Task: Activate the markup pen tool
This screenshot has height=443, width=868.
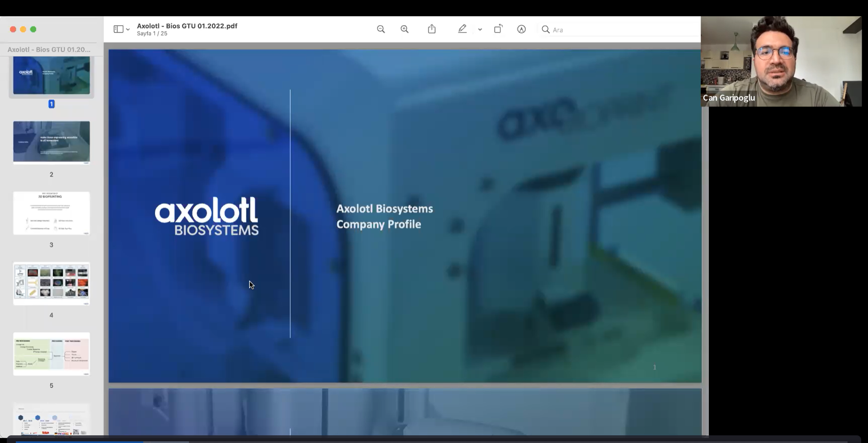Action: (462, 29)
